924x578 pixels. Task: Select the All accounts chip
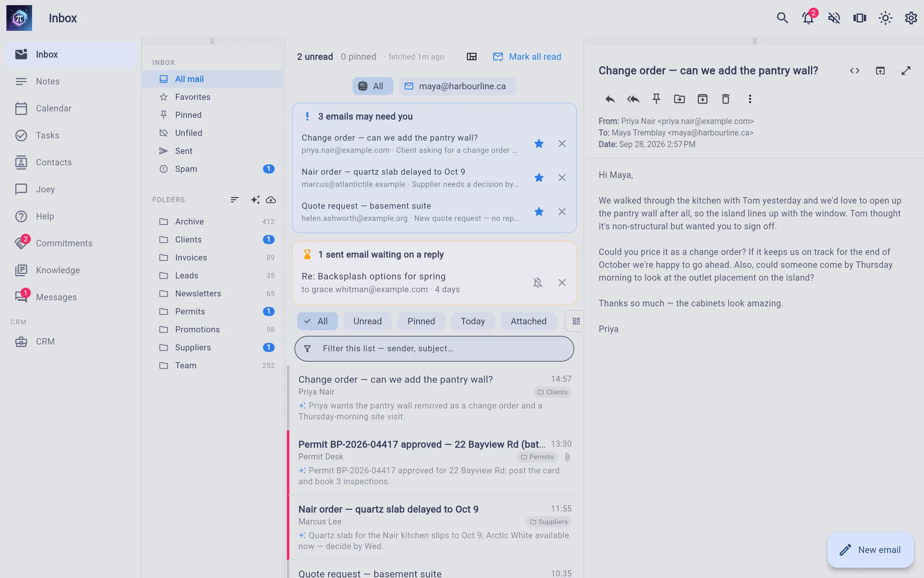tap(372, 86)
